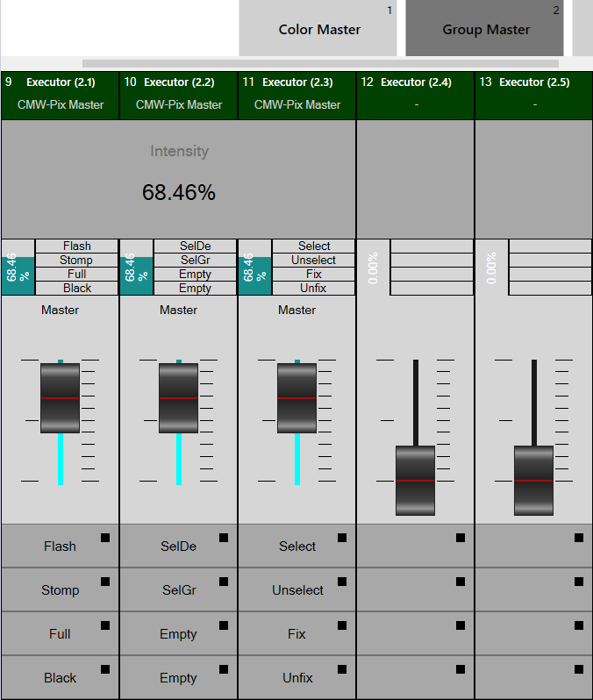Click the Executor 9 master fader handle
This screenshot has width=593, height=700.
pyautogui.click(x=60, y=397)
